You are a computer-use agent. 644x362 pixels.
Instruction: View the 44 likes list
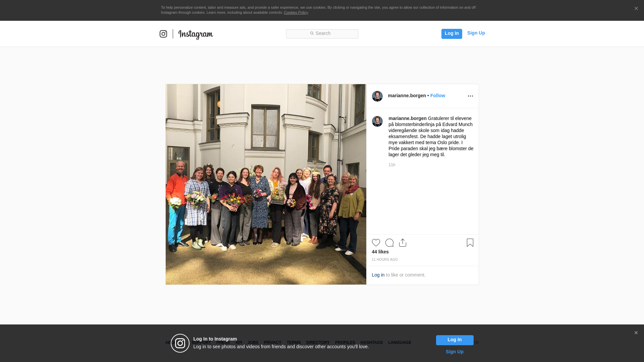[380, 252]
